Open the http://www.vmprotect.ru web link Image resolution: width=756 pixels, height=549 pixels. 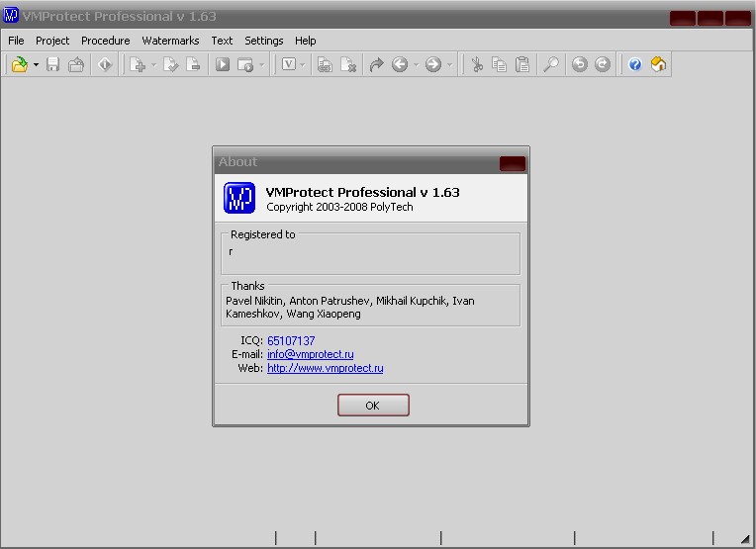tap(325, 368)
